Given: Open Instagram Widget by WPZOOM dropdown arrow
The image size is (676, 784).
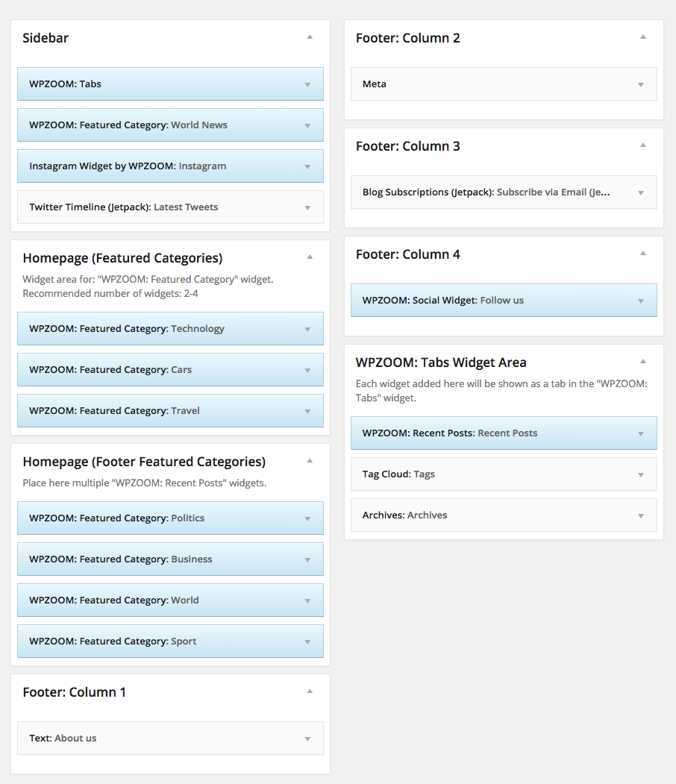Looking at the screenshot, I should [307, 167].
